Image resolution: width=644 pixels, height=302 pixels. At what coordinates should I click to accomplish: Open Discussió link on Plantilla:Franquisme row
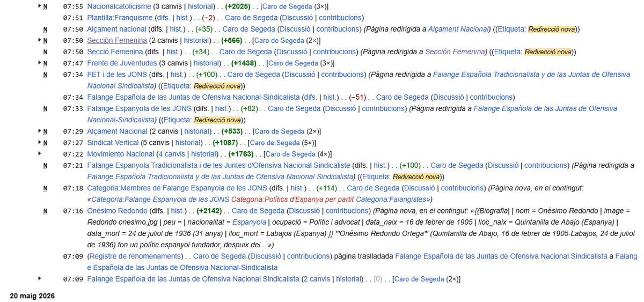pyautogui.click(x=297, y=18)
